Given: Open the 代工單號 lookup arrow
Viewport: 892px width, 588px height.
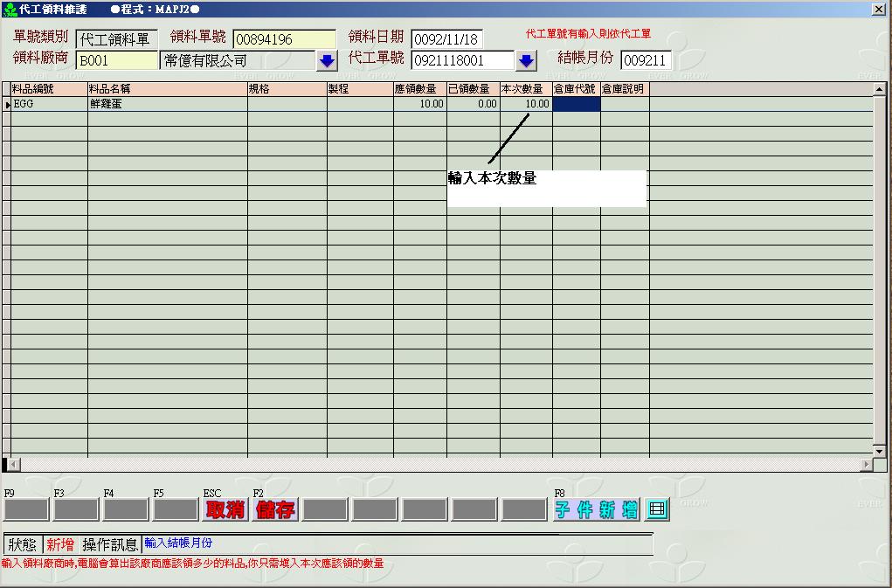Looking at the screenshot, I should click(x=525, y=61).
